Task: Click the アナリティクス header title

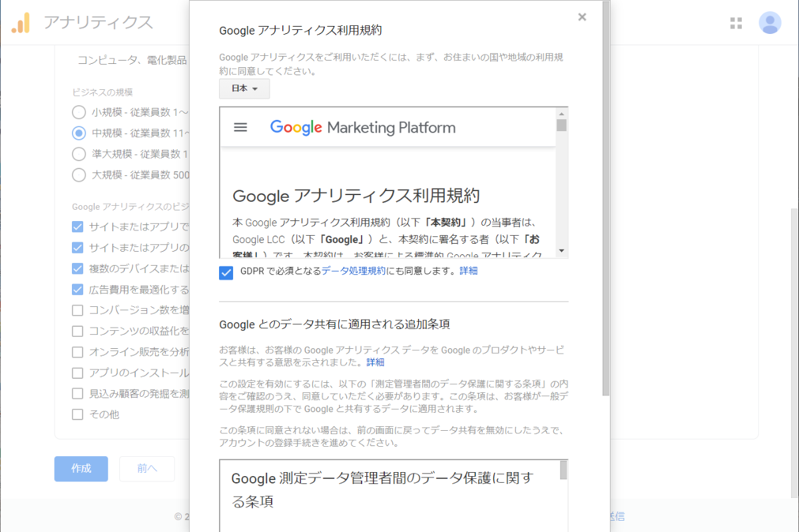Action: [x=98, y=23]
